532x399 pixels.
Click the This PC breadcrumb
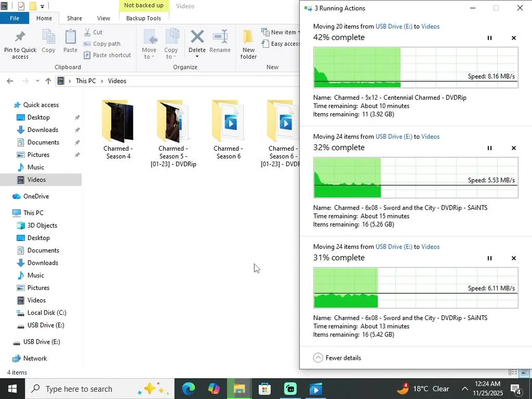[x=86, y=81]
